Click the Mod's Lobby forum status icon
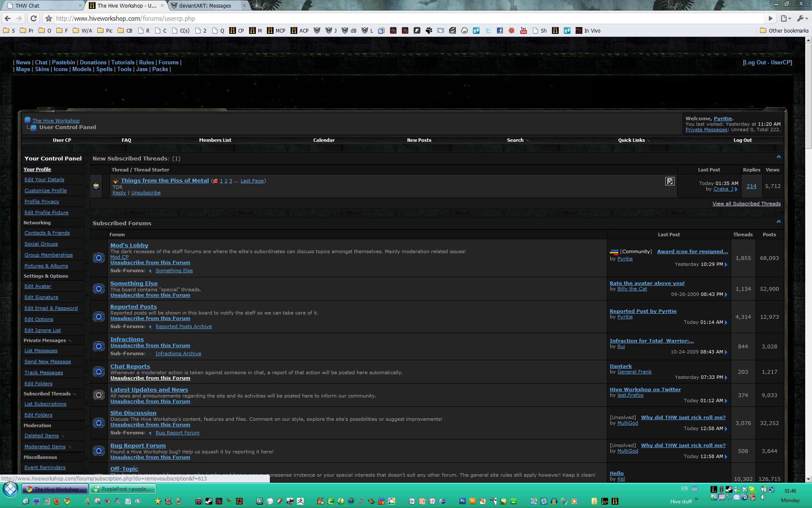The width and height of the screenshot is (812, 508). point(99,258)
